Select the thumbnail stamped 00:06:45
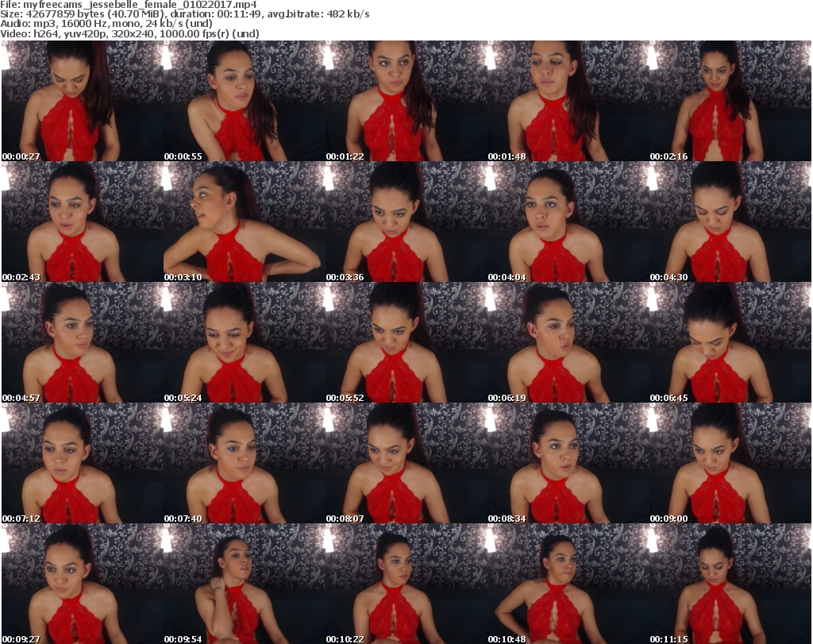The height and width of the screenshot is (644, 813). tap(730, 342)
